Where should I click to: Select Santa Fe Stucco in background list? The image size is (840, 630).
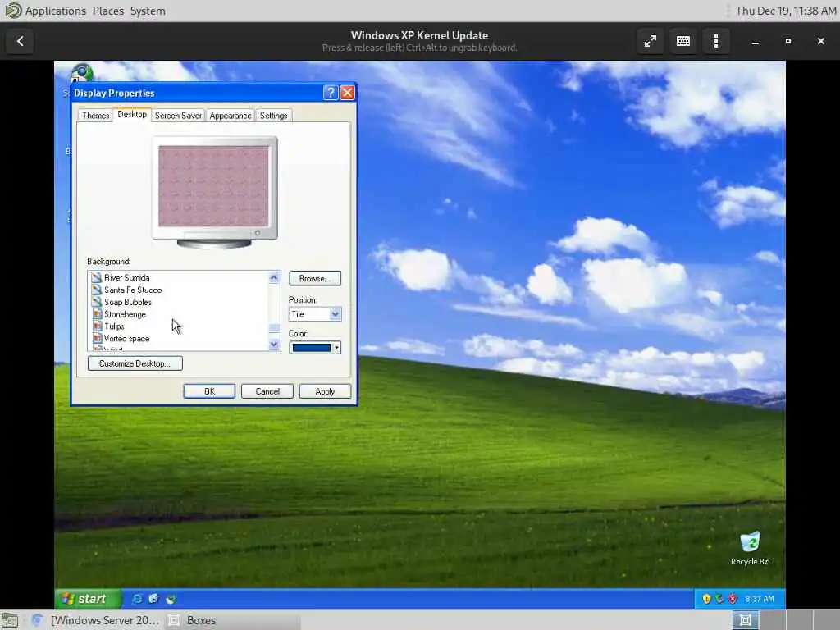point(133,290)
